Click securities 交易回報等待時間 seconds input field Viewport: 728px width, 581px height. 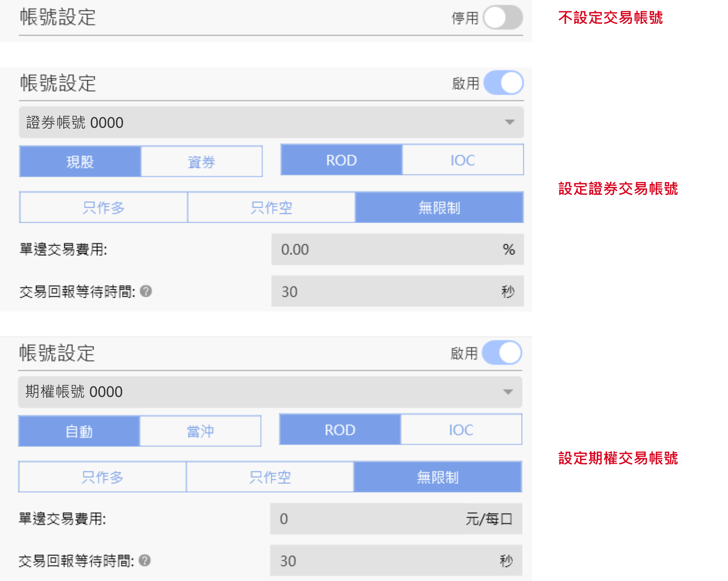coord(386,291)
